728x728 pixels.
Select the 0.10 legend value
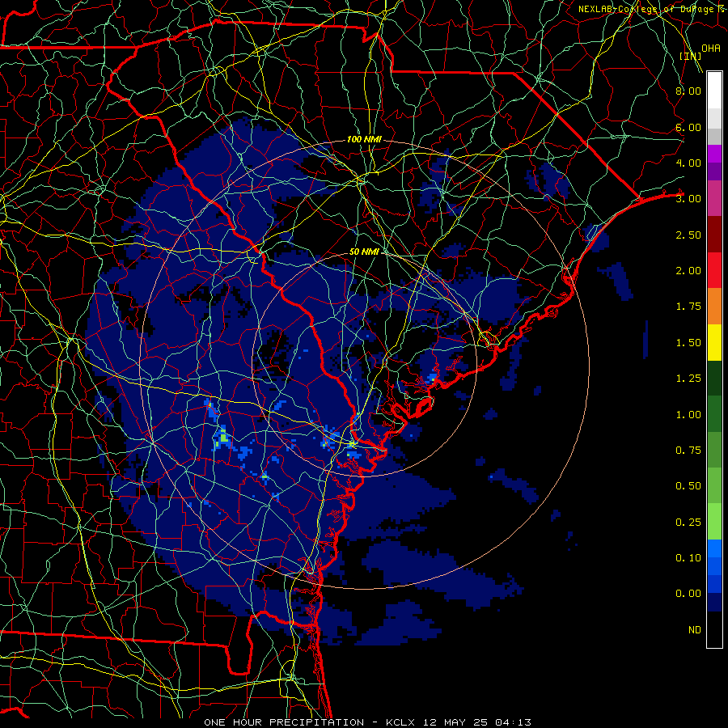tap(688, 558)
